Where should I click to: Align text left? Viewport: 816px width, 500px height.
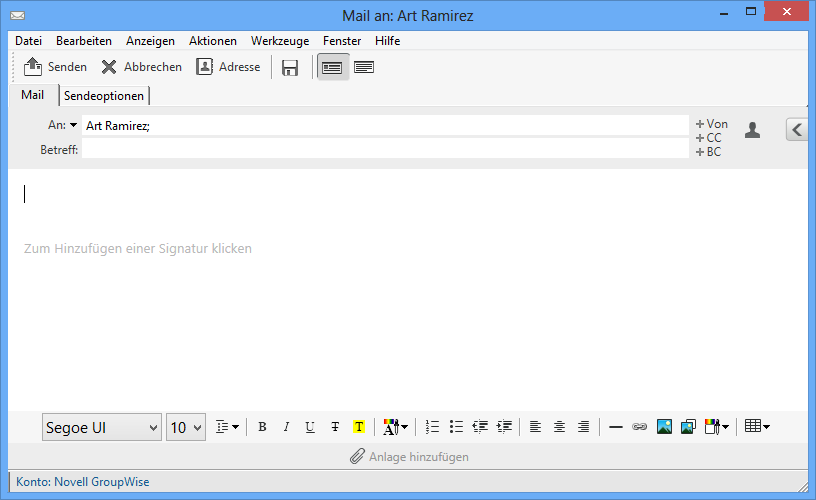pyautogui.click(x=535, y=427)
